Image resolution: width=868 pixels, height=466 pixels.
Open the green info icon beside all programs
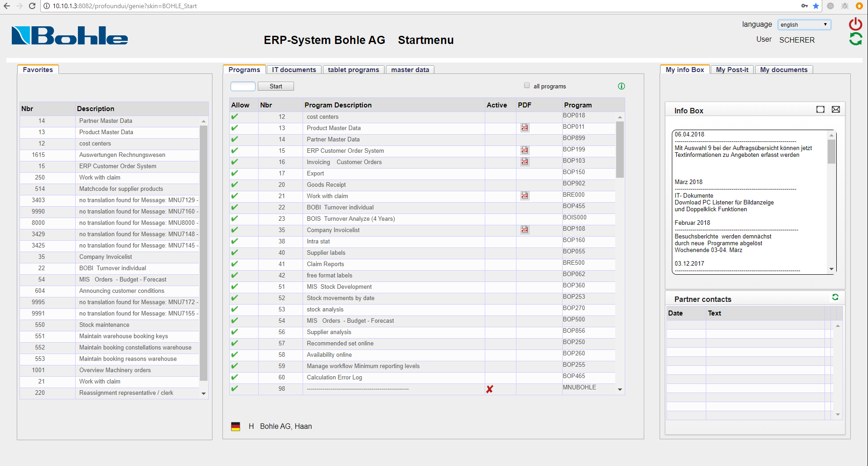(x=622, y=86)
